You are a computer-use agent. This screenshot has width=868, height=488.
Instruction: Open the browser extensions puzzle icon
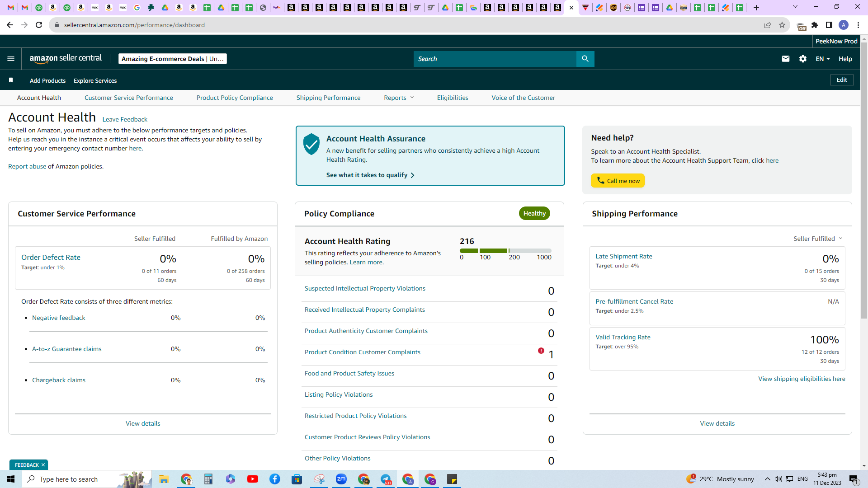[x=815, y=25]
